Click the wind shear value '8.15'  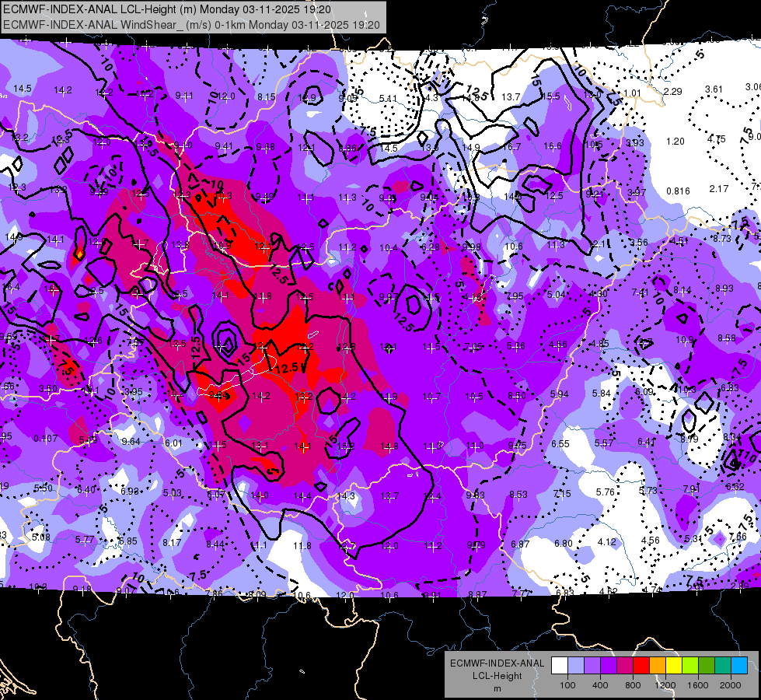click(x=267, y=97)
